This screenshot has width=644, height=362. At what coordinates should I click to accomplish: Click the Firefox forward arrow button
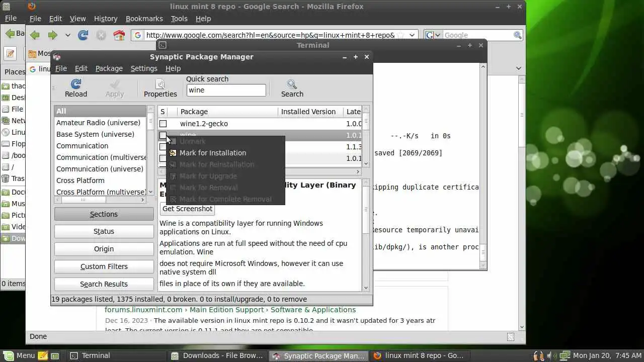pos(52,35)
